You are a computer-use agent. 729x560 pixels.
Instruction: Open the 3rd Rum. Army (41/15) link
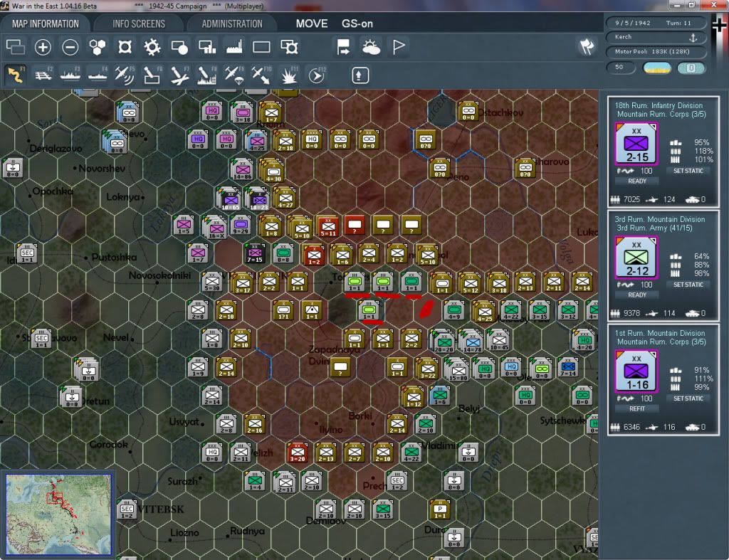[x=654, y=228]
